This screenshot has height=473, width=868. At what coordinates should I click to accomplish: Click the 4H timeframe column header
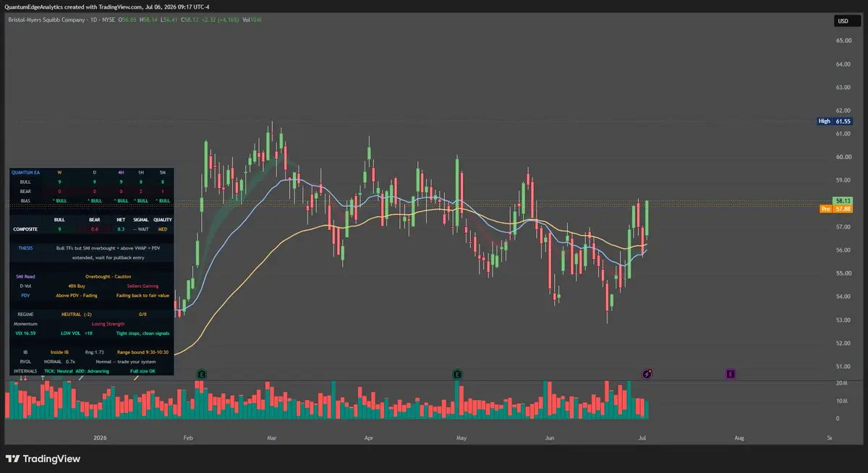121,173
